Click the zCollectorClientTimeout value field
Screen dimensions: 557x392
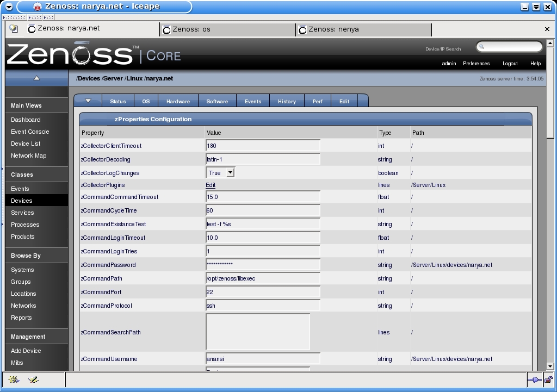263,146
